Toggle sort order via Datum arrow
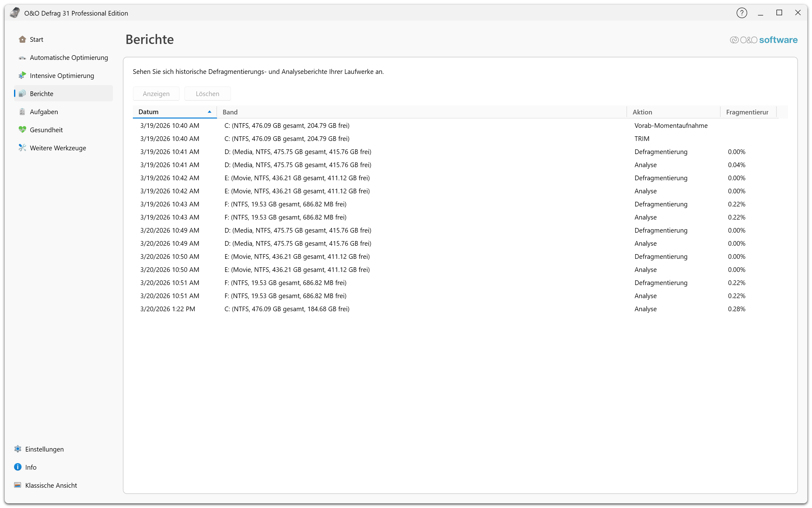Viewport: 812px width, 508px height. [209, 112]
